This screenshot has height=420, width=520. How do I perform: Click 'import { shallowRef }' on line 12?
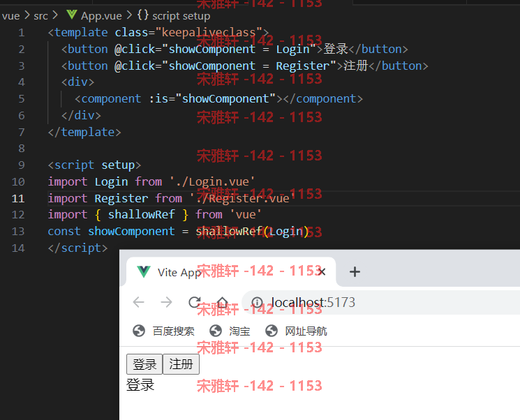(x=118, y=214)
